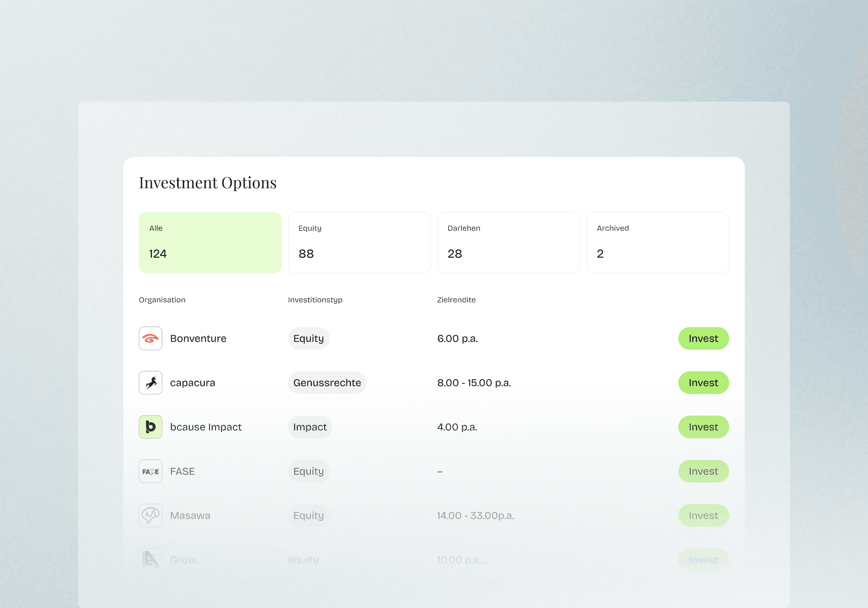The height and width of the screenshot is (608, 868).
Task: Click Invest button for capacura
Action: [704, 383]
